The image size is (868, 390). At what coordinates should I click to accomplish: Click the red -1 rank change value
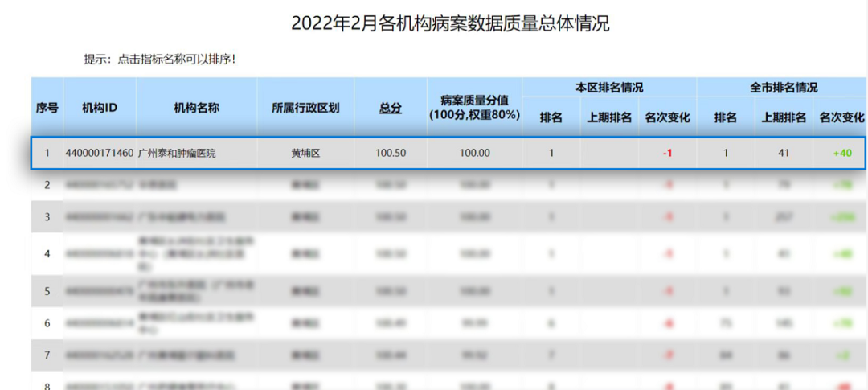[667, 153]
